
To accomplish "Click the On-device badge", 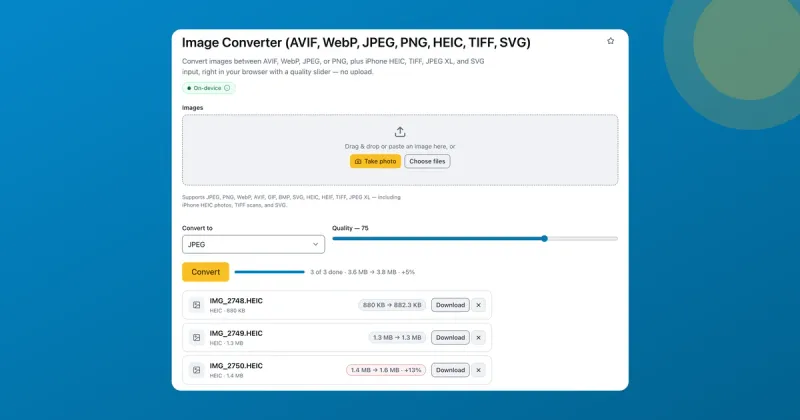I will pyautogui.click(x=209, y=88).
